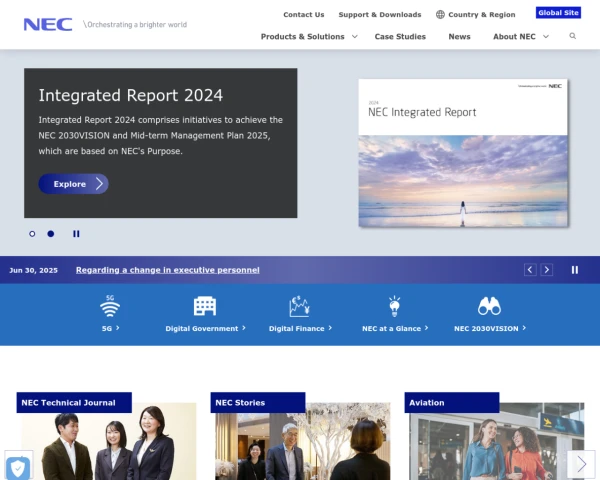Click the 'Jun 30, 2025' date text
Image resolution: width=600 pixels, height=480 pixels.
(33, 270)
